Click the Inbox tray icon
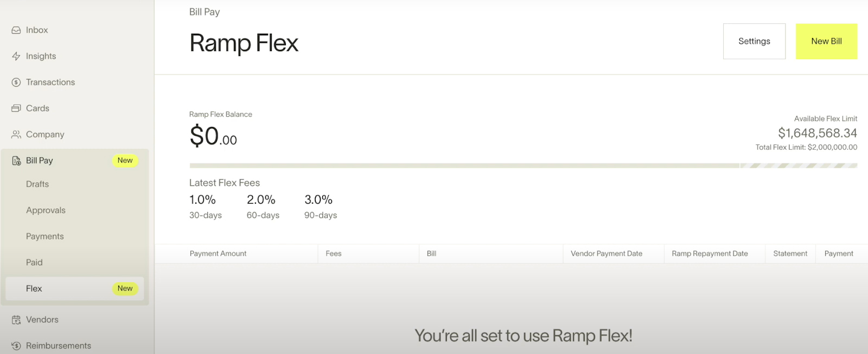 click(16, 30)
